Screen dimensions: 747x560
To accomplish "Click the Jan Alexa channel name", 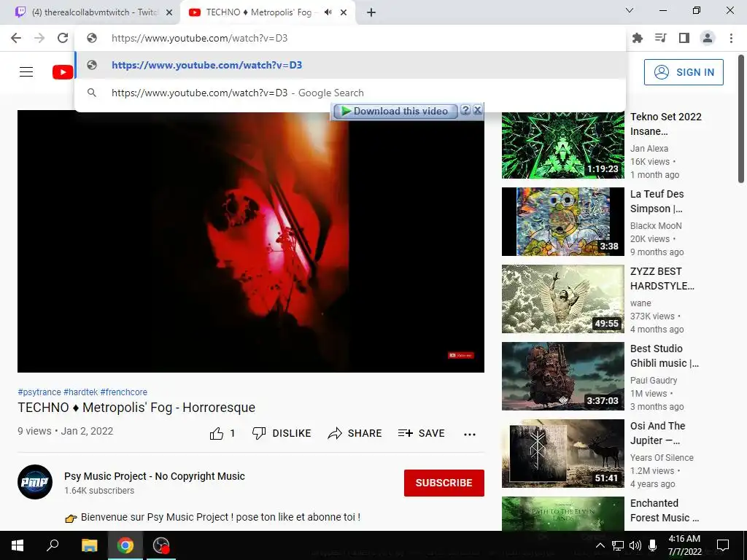I will pyautogui.click(x=649, y=149).
